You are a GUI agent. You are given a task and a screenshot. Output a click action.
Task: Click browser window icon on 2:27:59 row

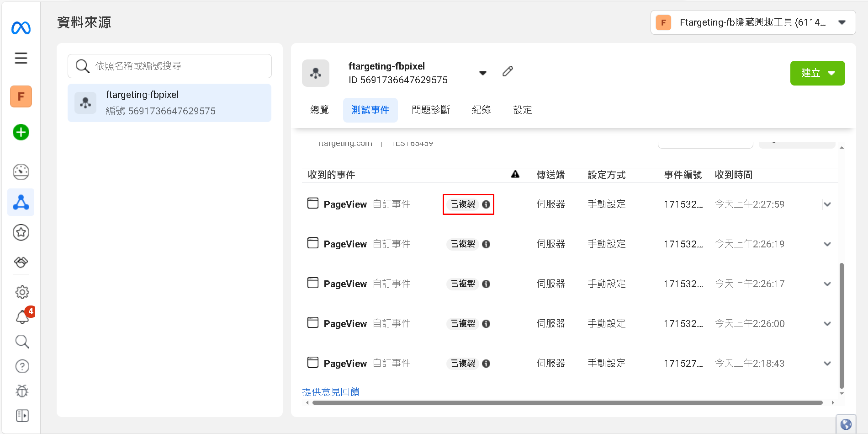coord(313,203)
